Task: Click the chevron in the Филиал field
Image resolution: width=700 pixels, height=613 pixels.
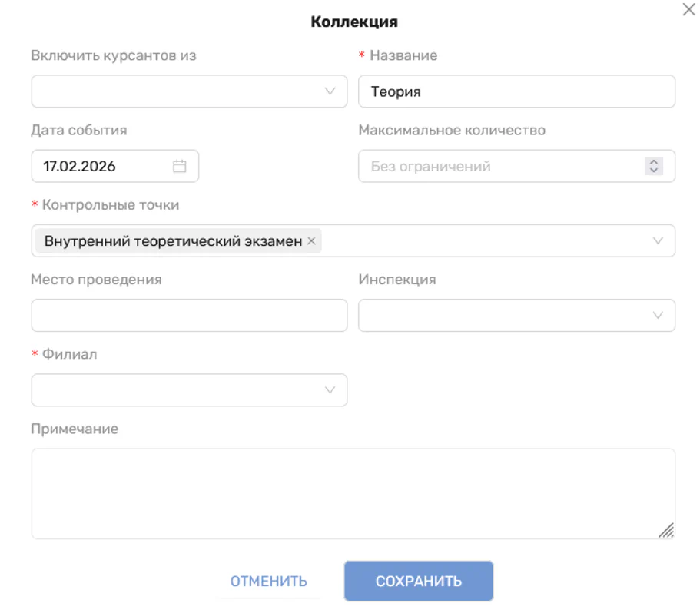Action: [x=330, y=389]
